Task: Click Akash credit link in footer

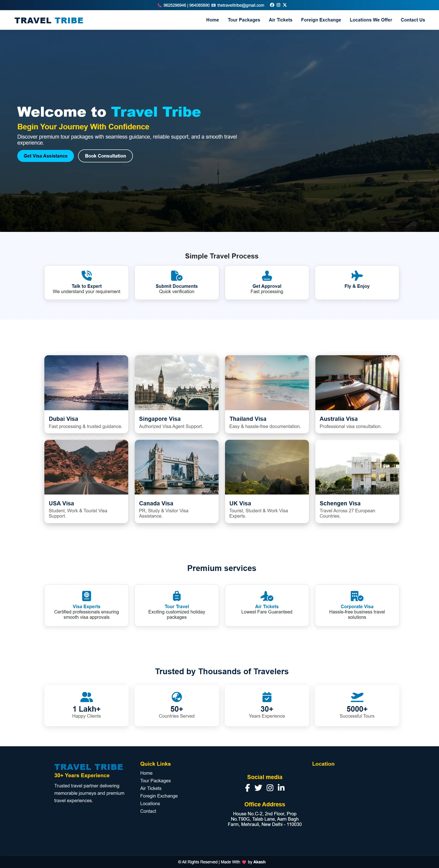Action: click(259, 862)
